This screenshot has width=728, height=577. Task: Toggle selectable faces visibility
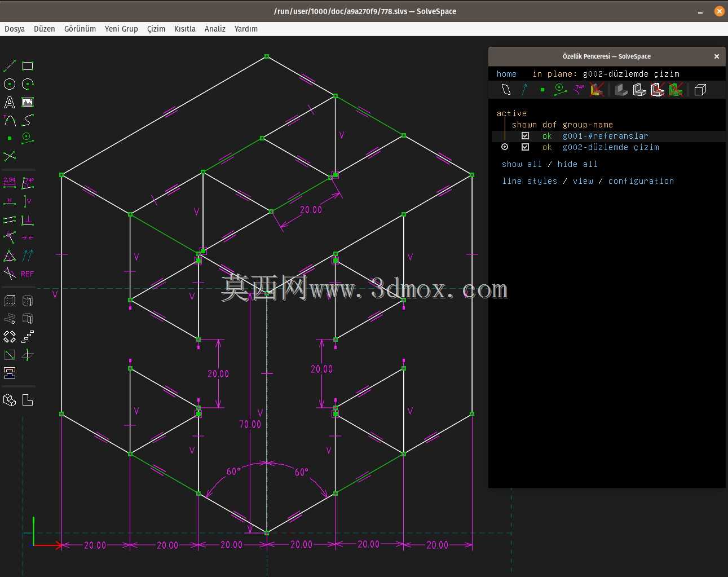click(x=597, y=89)
